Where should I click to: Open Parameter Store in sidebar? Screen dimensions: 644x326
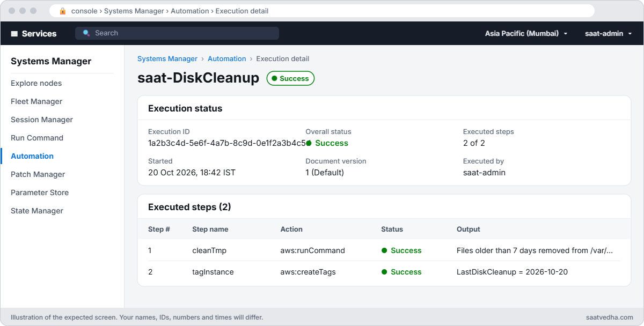40,192
